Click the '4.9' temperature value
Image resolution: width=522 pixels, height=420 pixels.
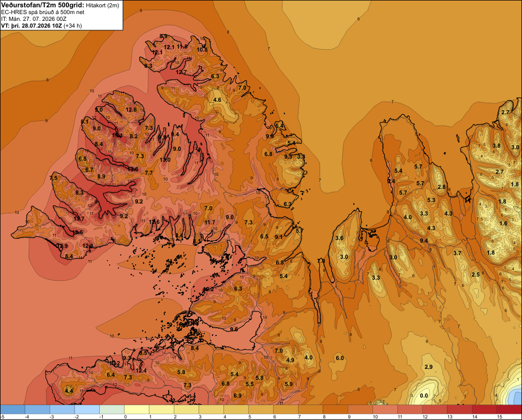[290, 360]
